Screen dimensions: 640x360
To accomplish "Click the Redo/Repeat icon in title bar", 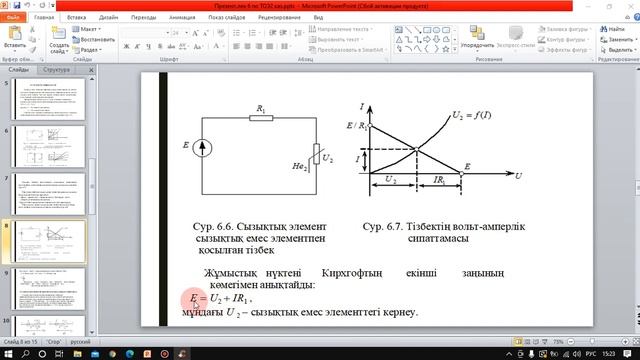I will [42, 5].
